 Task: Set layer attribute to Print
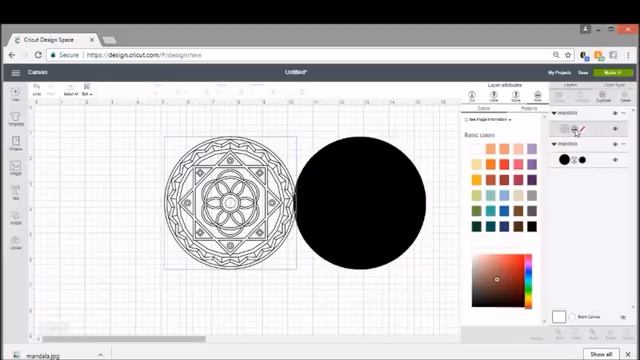pos(538,96)
